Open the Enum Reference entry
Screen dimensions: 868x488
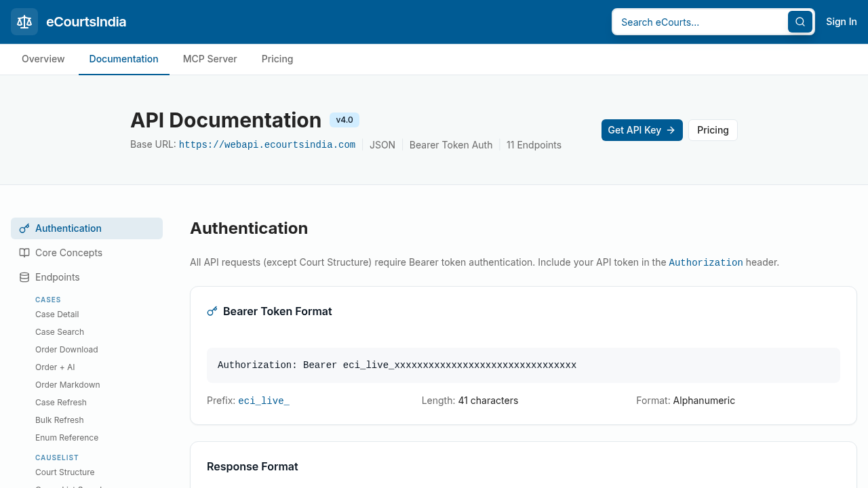66,438
